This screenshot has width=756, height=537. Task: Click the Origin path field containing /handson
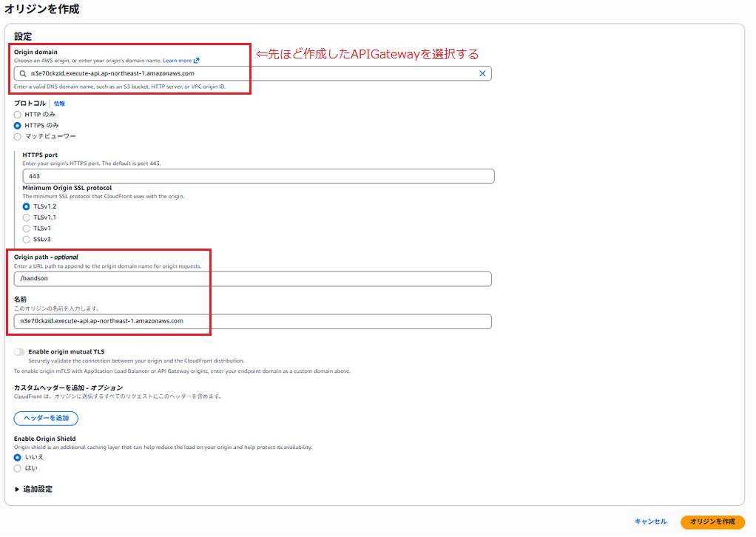(x=253, y=279)
